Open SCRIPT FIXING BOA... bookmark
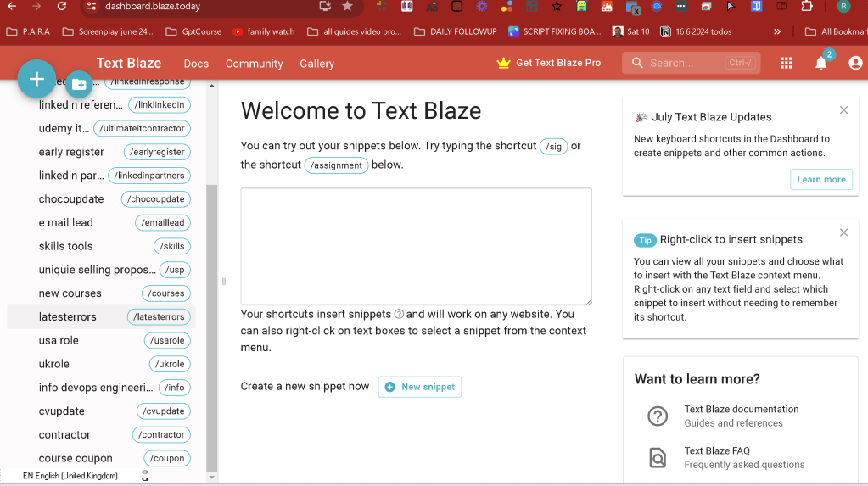868x486 pixels. click(x=555, y=31)
